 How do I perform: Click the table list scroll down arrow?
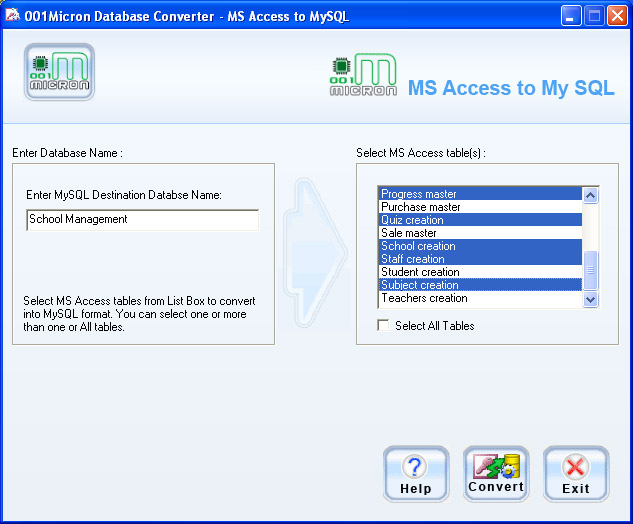point(590,300)
